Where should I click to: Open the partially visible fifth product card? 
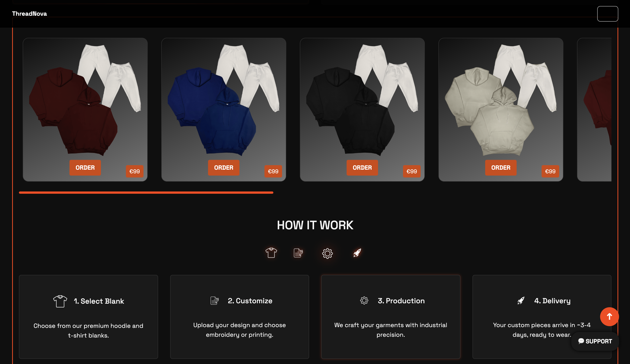point(594,110)
